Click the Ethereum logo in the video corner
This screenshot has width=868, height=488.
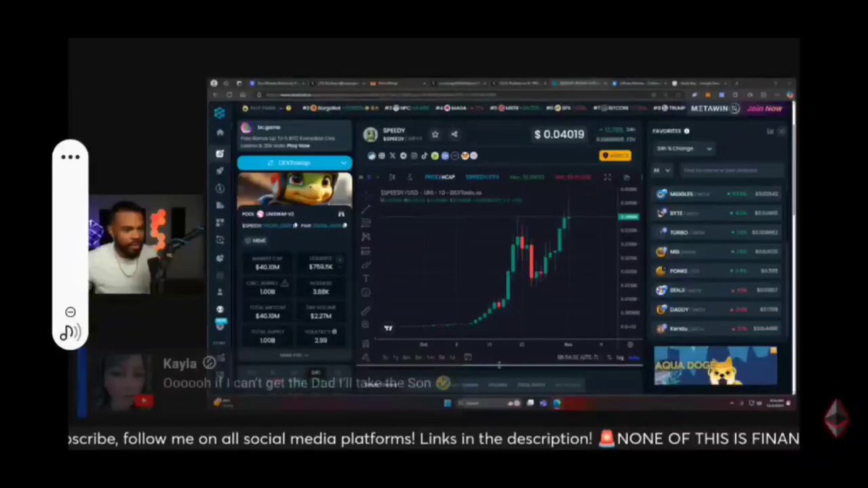pos(837,419)
